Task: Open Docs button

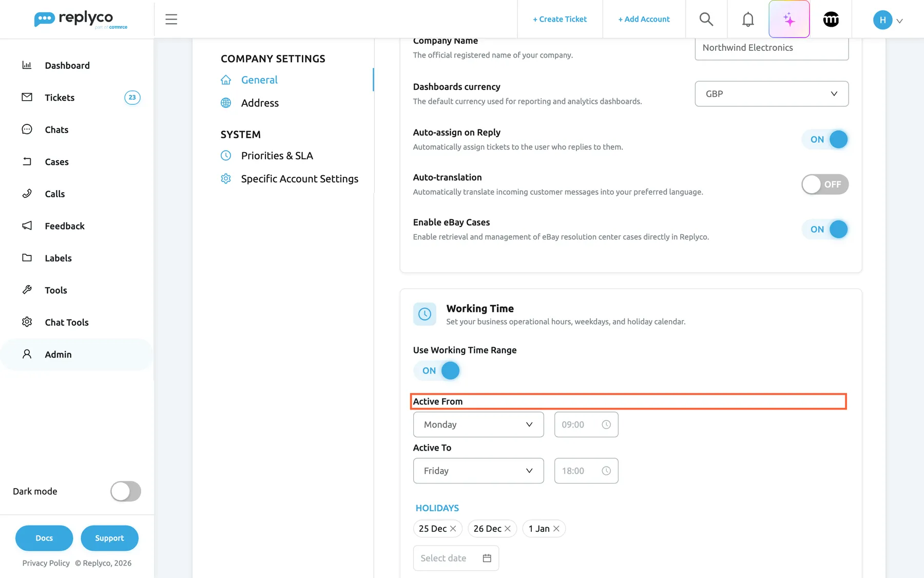Action: pos(44,538)
